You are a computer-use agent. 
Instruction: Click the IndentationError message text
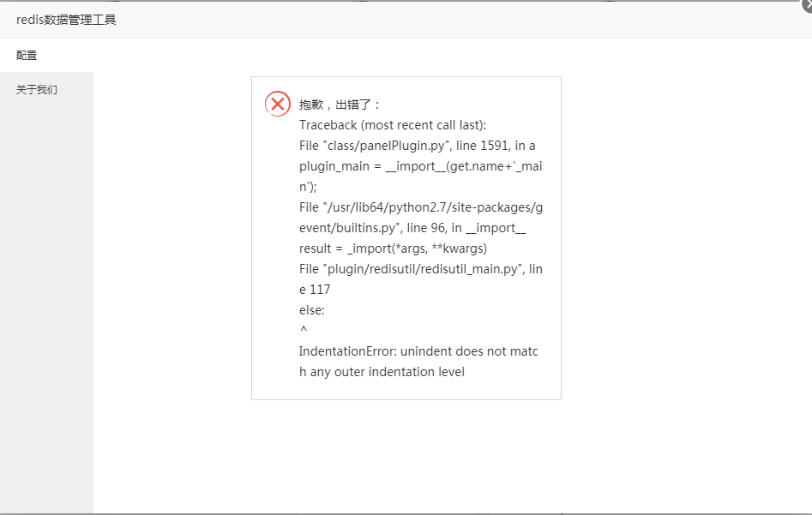pyautogui.click(x=418, y=362)
